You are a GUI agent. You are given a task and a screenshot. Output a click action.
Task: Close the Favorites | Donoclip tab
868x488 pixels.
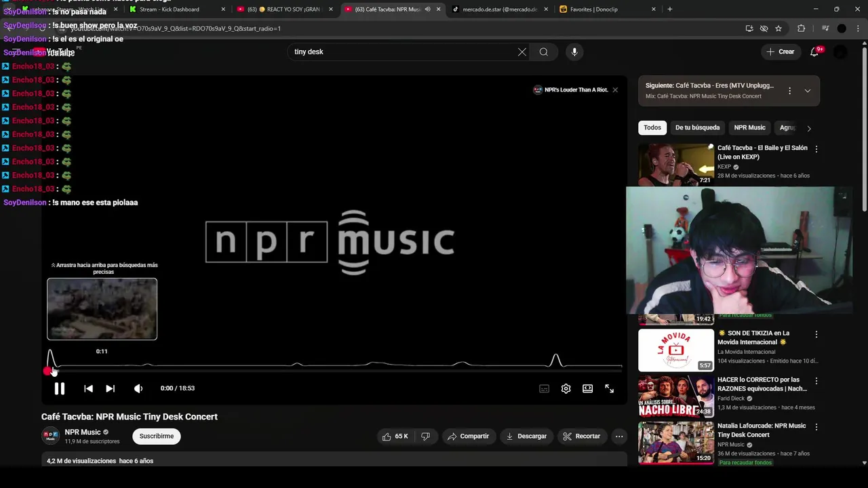click(x=654, y=9)
